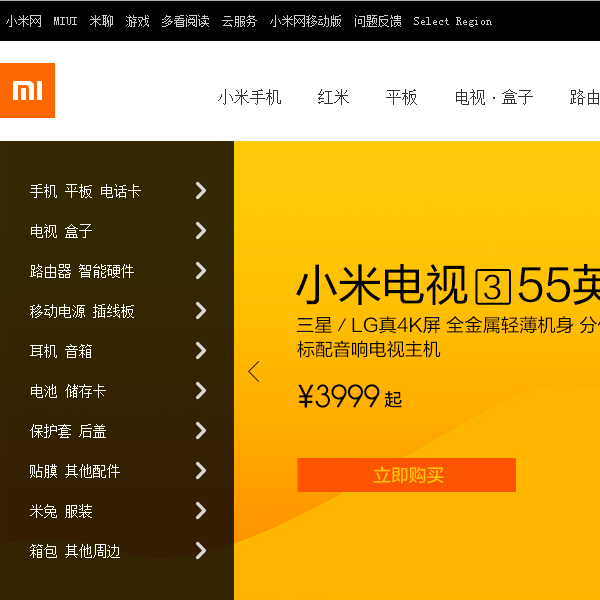The height and width of the screenshot is (600, 600).
Task: Go to previous banner slide arrow
Action: 254,372
